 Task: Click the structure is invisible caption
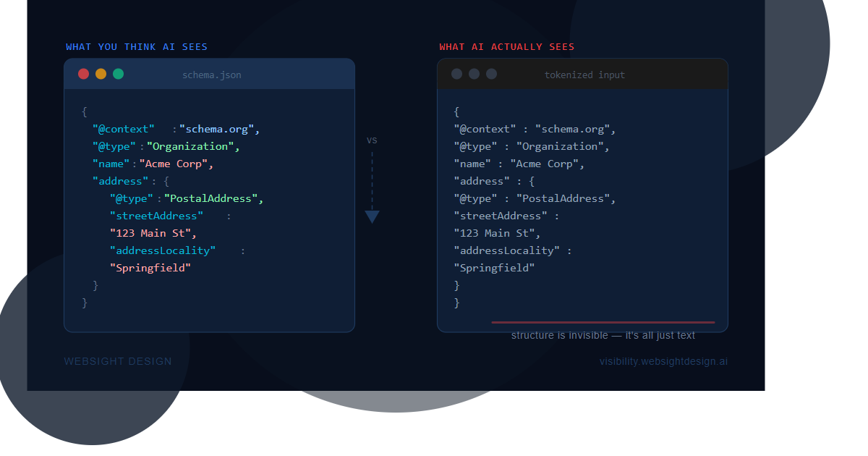pos(603,335)
